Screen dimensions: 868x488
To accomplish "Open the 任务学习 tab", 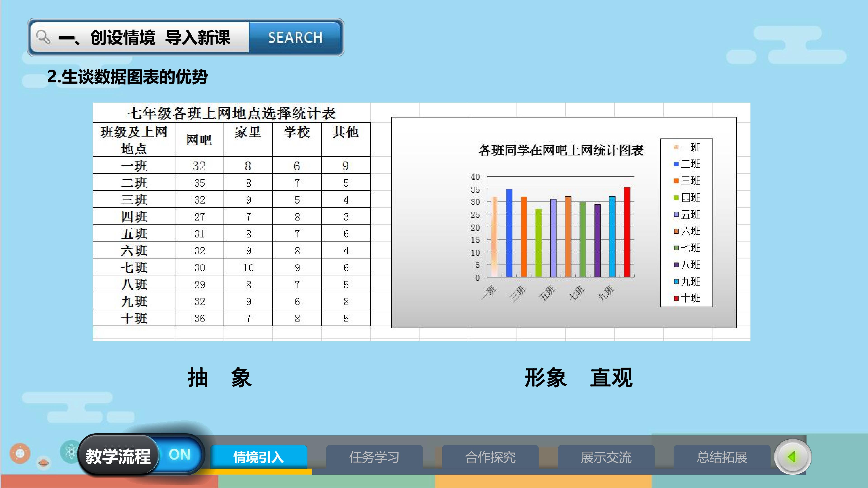I will [x=374, y=457].
